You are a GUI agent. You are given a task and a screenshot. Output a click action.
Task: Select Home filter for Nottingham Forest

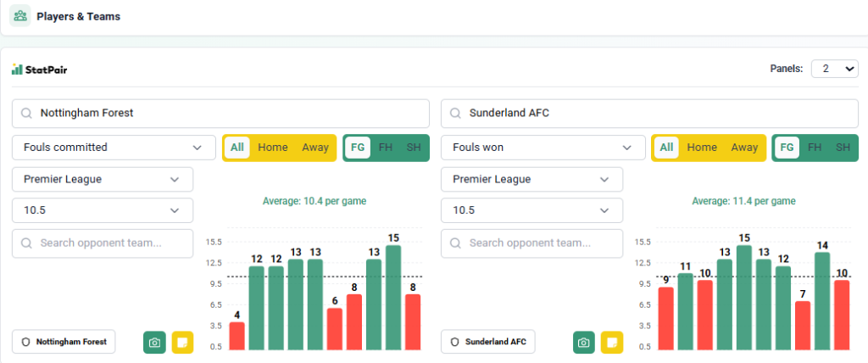pos(273,148)
